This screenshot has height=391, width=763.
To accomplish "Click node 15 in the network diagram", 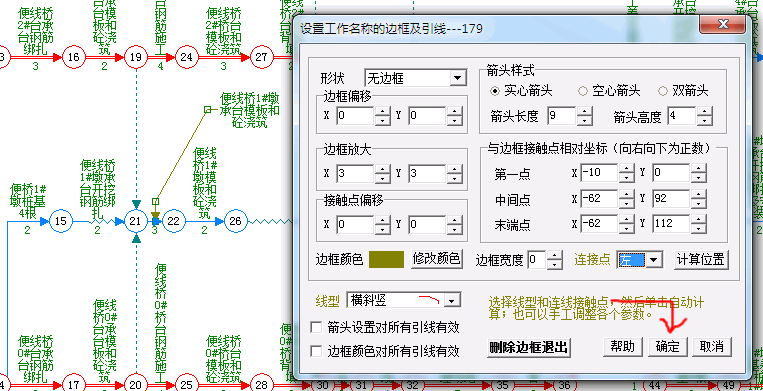I will point(60,221).
